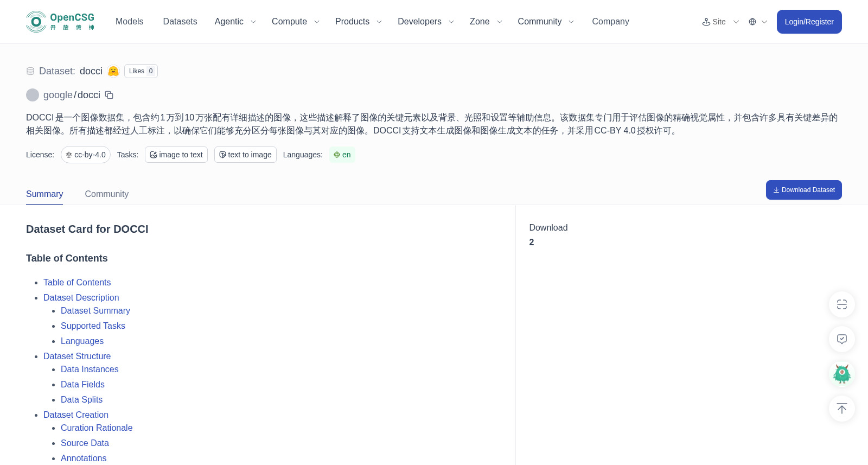Click the Download count value 2
The image size is (868, 465).
pyautogui.click(x=532, y=242)
